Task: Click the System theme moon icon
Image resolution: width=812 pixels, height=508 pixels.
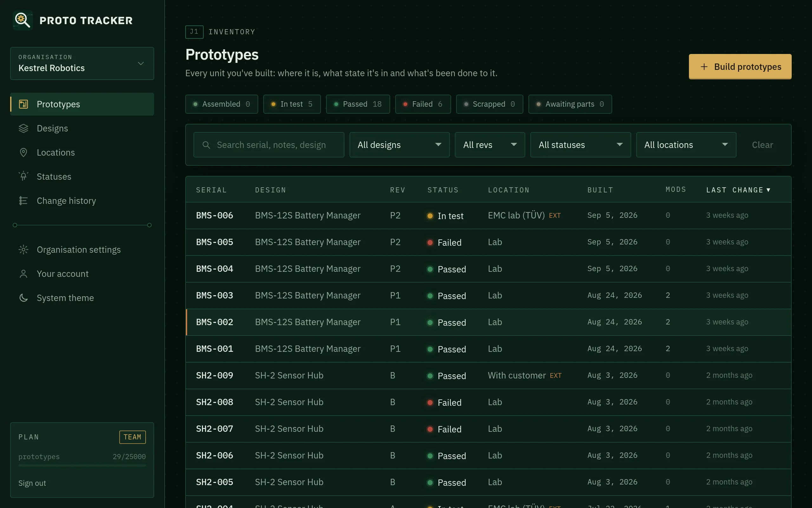Action: pos(23,298)
